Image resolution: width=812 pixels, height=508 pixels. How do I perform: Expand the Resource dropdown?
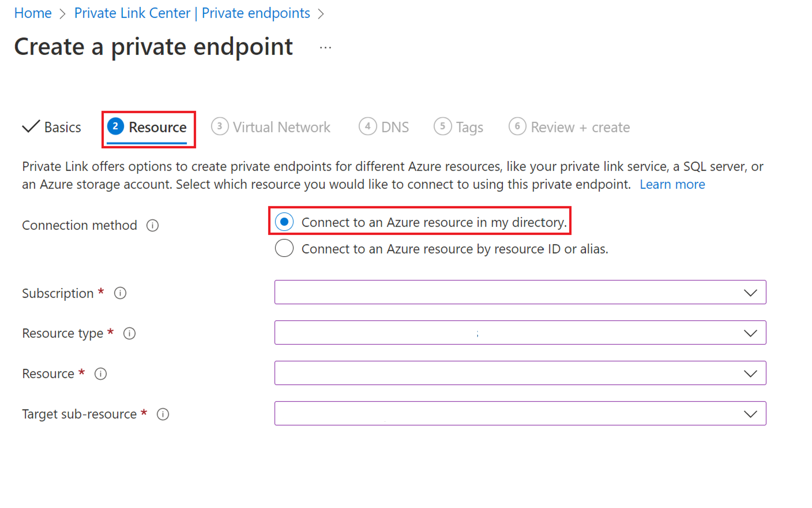(750, 373)
